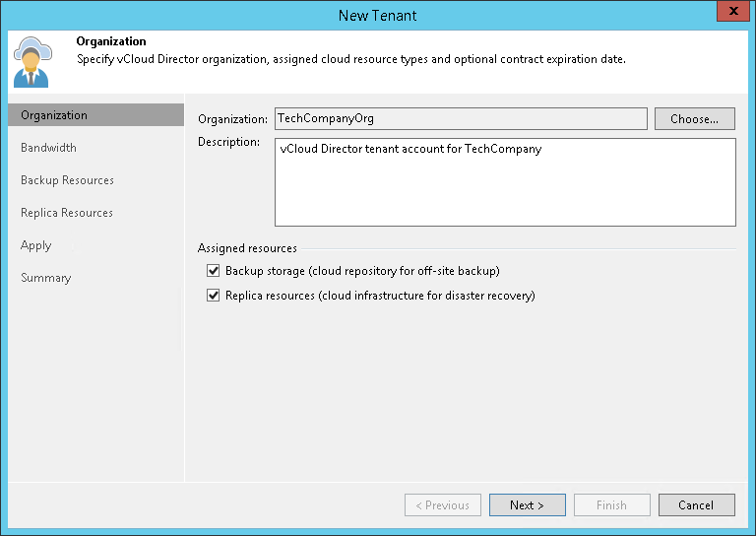
Task: Click the Next > button
Action: click(527, 505)
